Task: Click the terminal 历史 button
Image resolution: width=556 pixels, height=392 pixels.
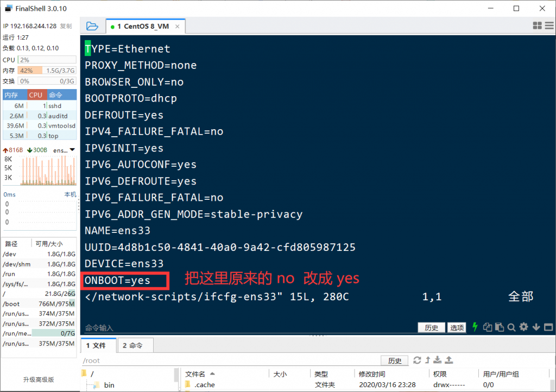Action: click(431, 327)
